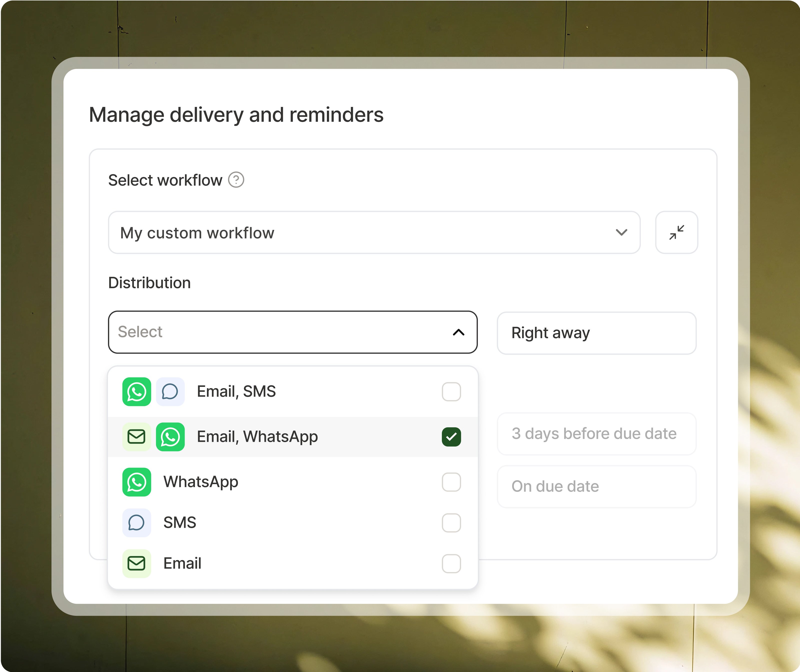Click WhatsApp icon in Email, SMS row
The image size is (800, 672).
pyautogui.click(x=136, y=392)
